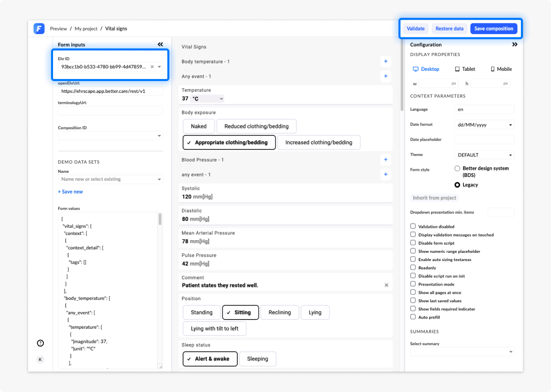Click Save composition button

point(494,29)
